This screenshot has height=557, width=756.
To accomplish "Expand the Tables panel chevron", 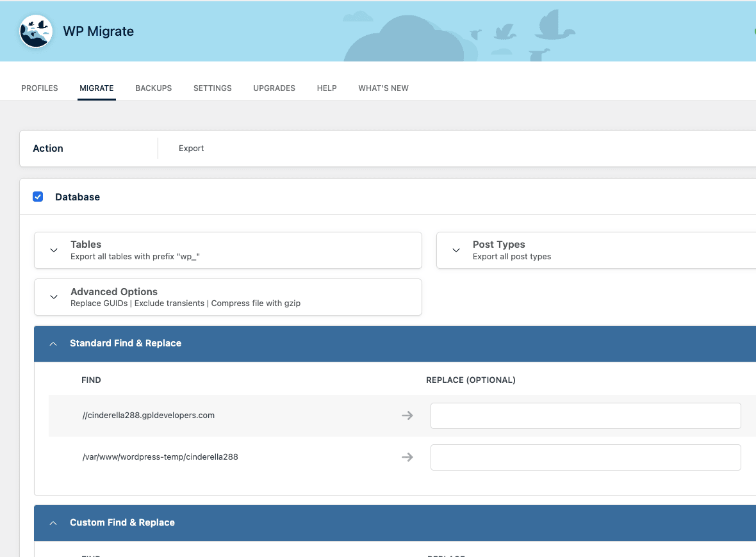I will (54, 250).
